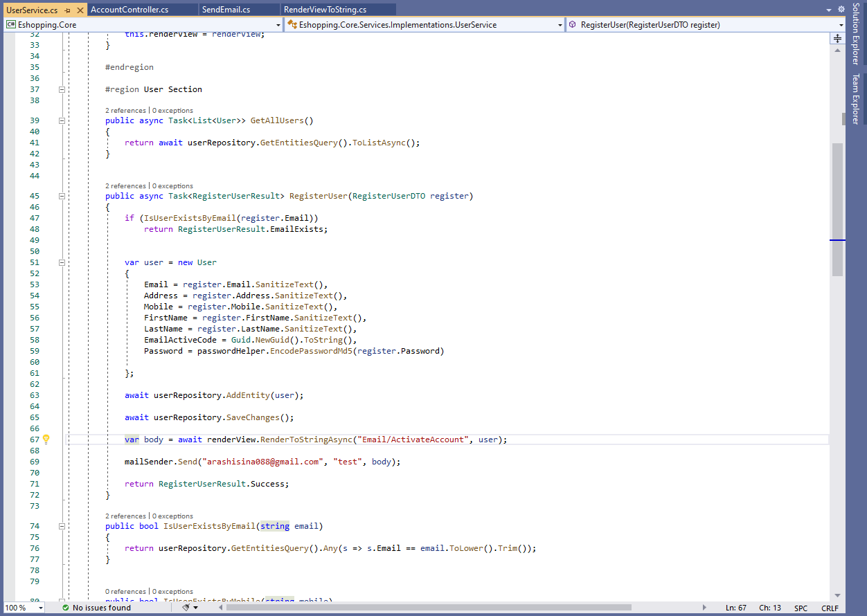Open the active documents list dropdown arrow
Viewport: 867px width, 616px height.
(829, 10)
